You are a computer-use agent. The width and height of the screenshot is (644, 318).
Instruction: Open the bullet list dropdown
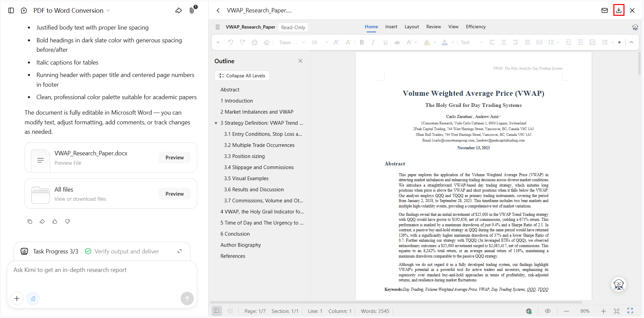612,42
